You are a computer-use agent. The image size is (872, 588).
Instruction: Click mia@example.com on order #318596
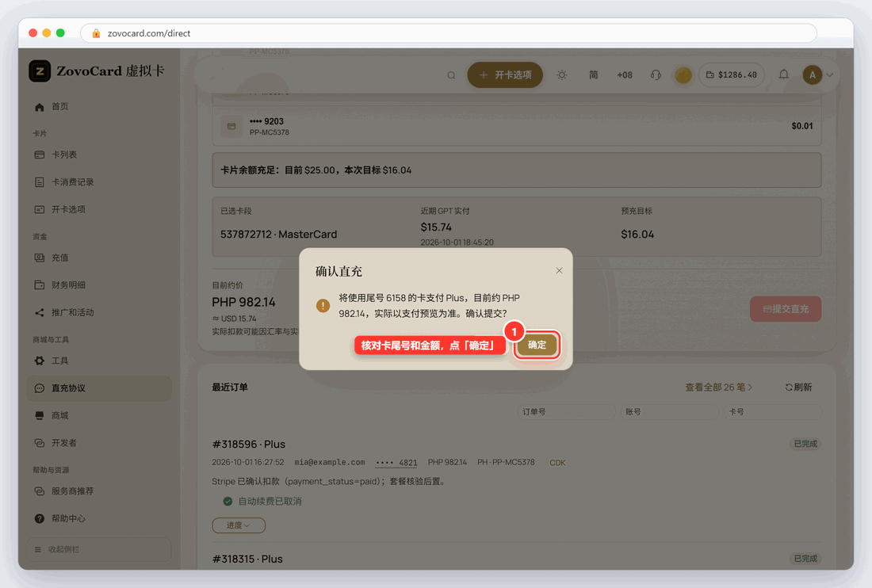[329, 463]
